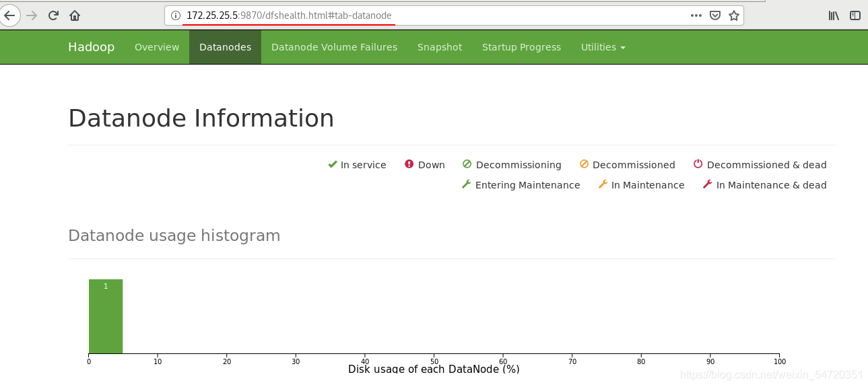Click the orange In Maintenance wrench icon

tap(603, 184)
